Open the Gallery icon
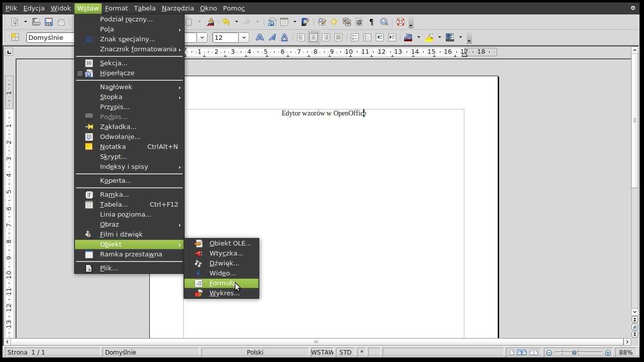The image size is (644, 362). pyautogui.click(x=347, y=22)
